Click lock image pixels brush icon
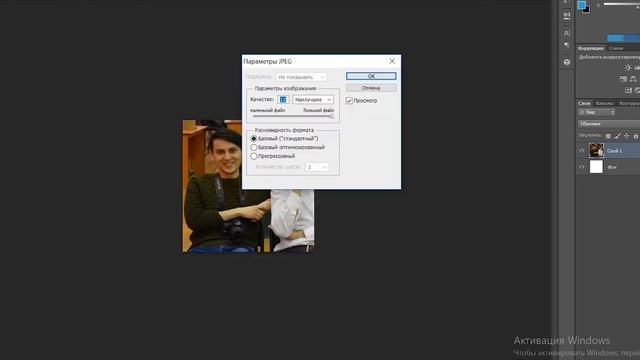Screen dimensions: 640x360 pyautogui.click(x=618, y=136)
